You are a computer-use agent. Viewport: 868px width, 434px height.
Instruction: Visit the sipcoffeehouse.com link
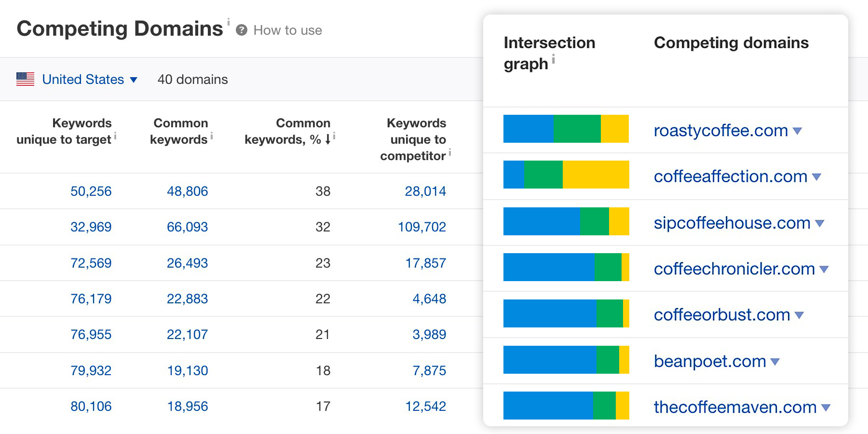point(732,223)
